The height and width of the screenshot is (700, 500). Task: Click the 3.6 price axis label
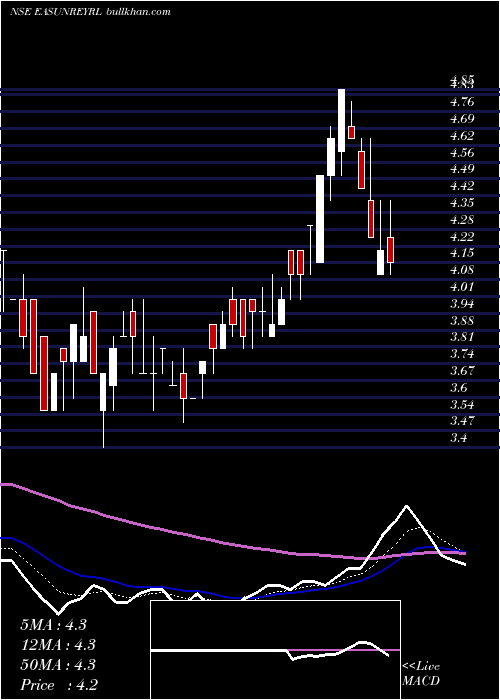point(459,388)
